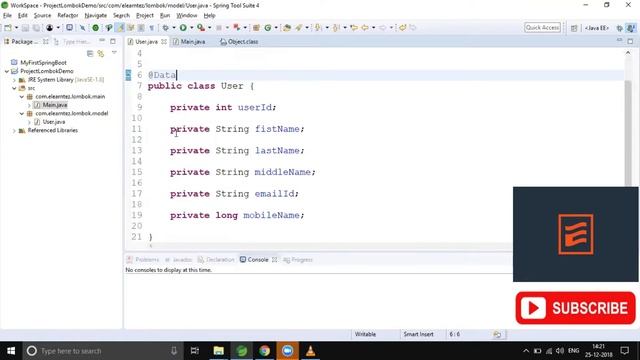
Task: Click the green Boot Dashboard power icon
Action: coord(95,28)
